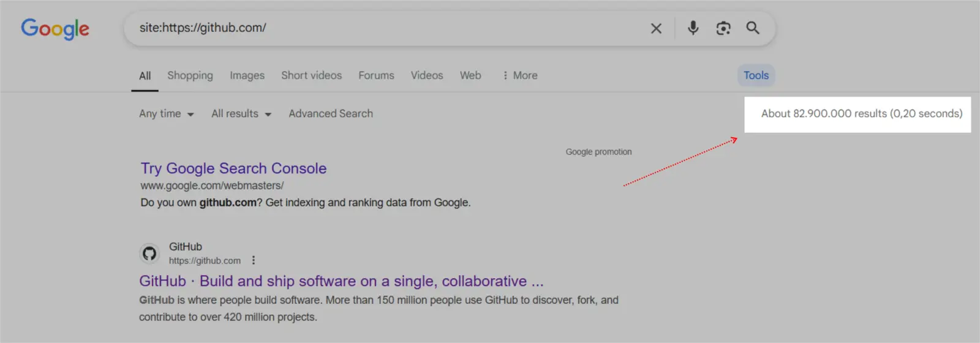Click the 'GitHub is where people build software' snippet
The height and width of the screenshot is (343, 980).
[x=379, y=309]
